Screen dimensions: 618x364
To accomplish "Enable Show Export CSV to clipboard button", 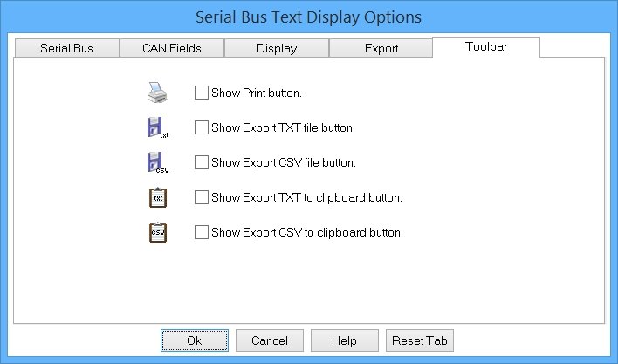I will pos(202,232).
